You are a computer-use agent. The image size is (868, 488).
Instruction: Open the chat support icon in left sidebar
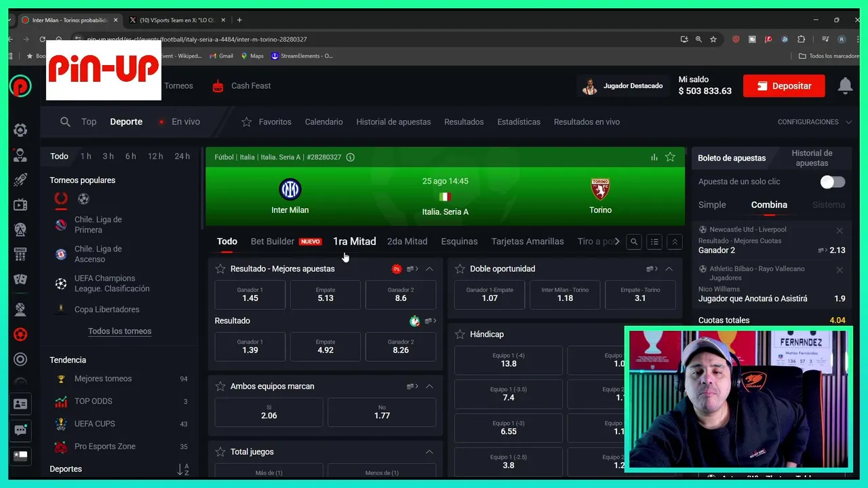20,430
